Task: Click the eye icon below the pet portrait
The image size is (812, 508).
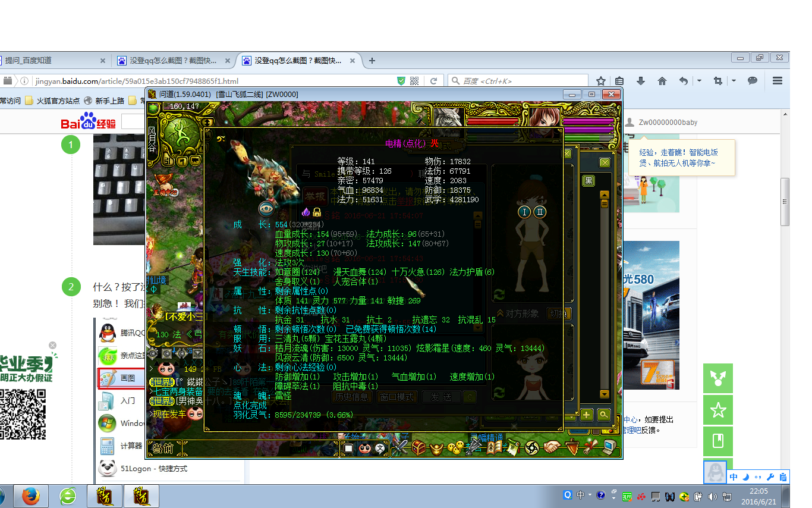Action: (267, 209)
